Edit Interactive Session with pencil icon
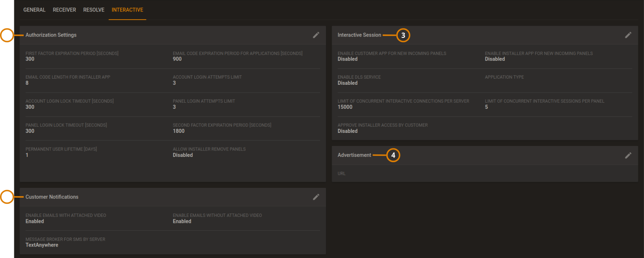 tap(628, 35)
